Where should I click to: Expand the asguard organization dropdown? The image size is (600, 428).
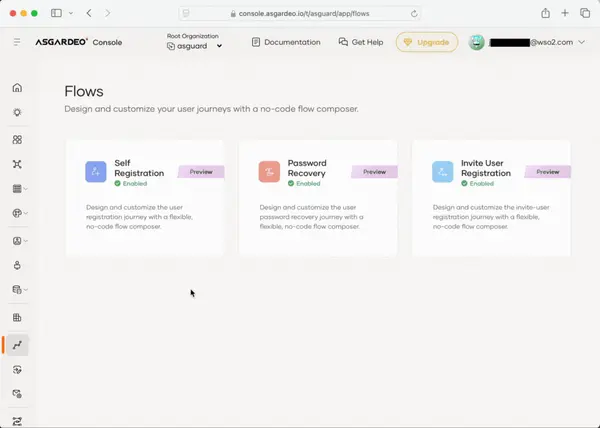click(x=219, y=45)
